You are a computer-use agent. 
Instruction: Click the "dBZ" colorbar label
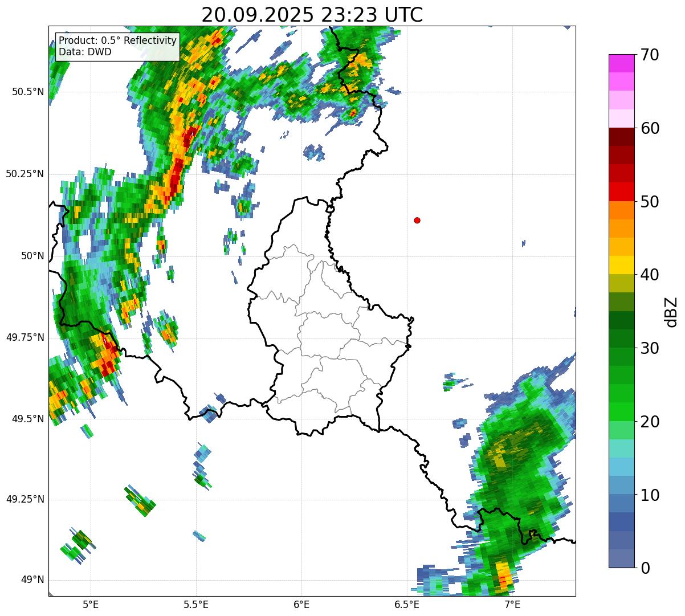[x=671, y=311]
